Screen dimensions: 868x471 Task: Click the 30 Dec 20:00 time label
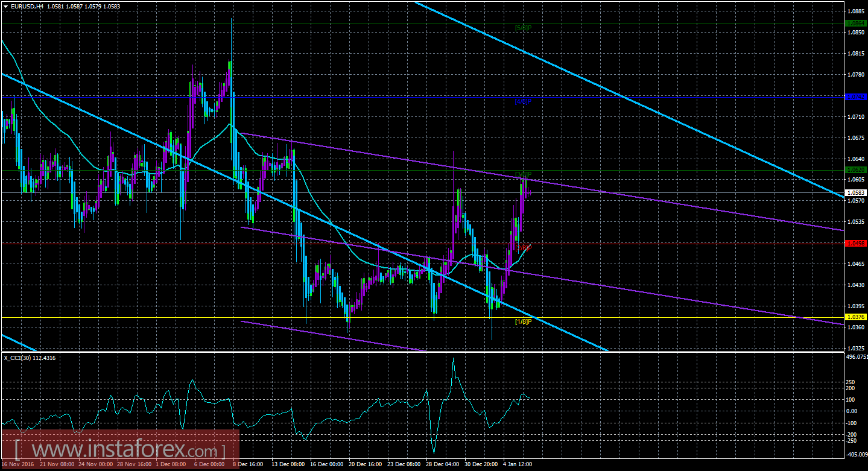coord(480,465)
